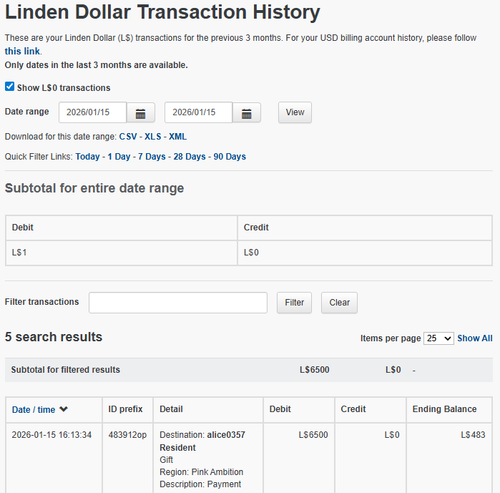Follow the 'this link' billing history link
Image resolution: width=500 pixels, height=493 pixels.
click(x=22, y=51)
